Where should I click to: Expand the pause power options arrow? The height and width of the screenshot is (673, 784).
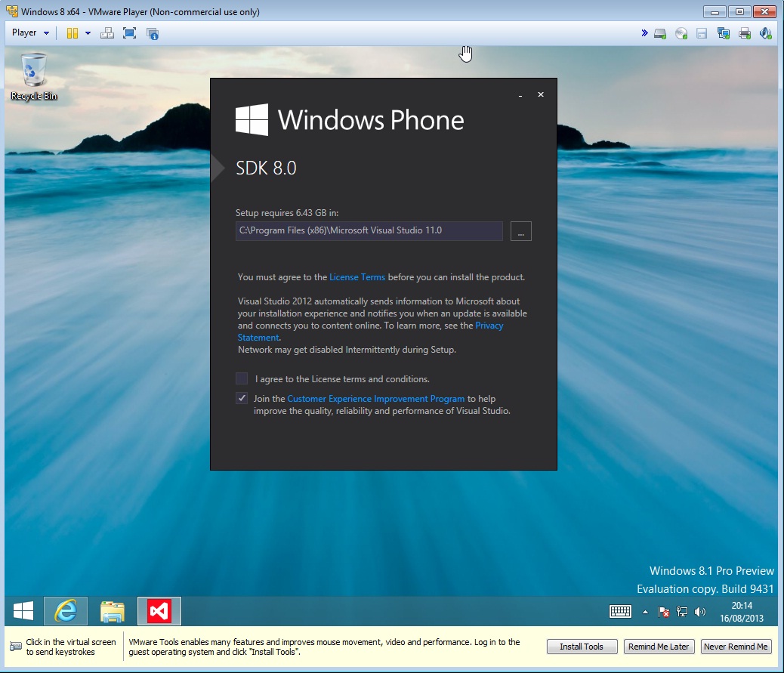click(88, 33)
